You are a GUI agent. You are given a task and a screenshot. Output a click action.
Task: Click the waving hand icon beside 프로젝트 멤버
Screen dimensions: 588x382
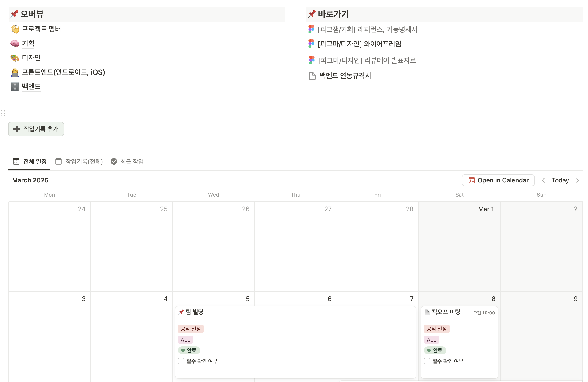click(x=15, y=29)
